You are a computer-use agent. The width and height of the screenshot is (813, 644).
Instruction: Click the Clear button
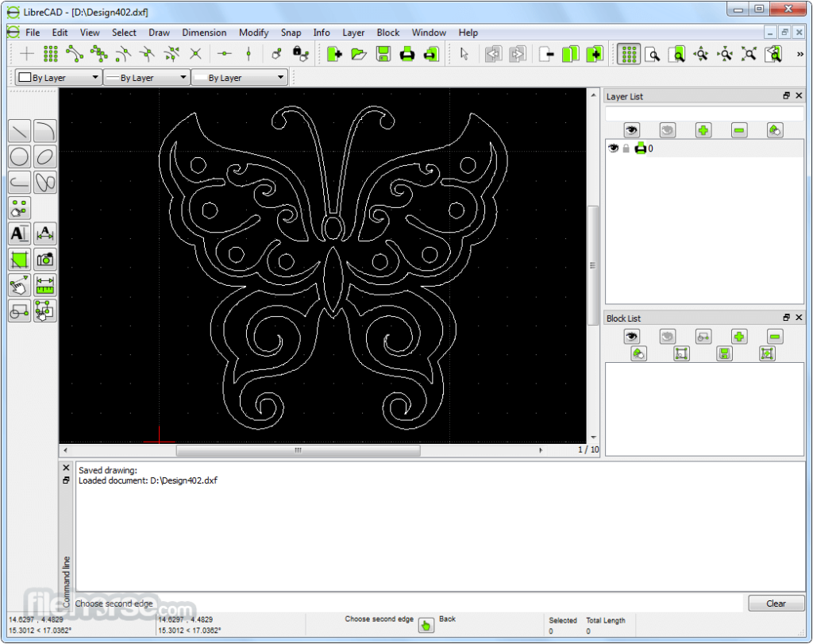point(776,604)
